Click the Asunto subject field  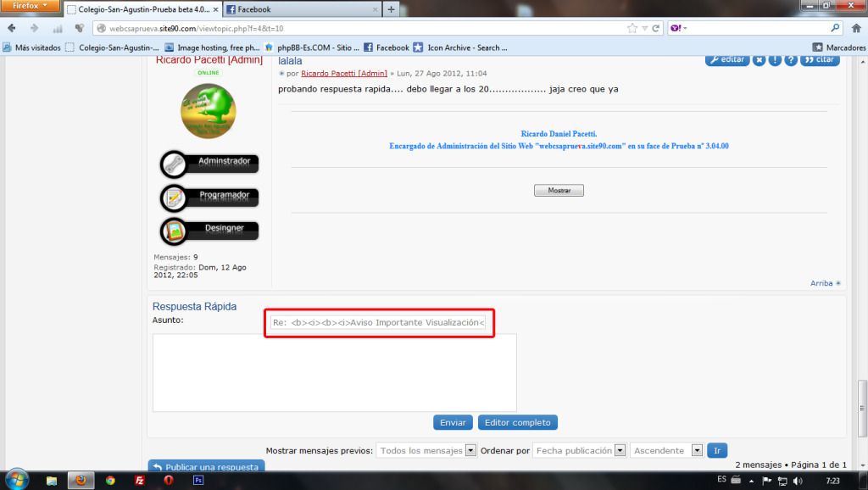379,322
